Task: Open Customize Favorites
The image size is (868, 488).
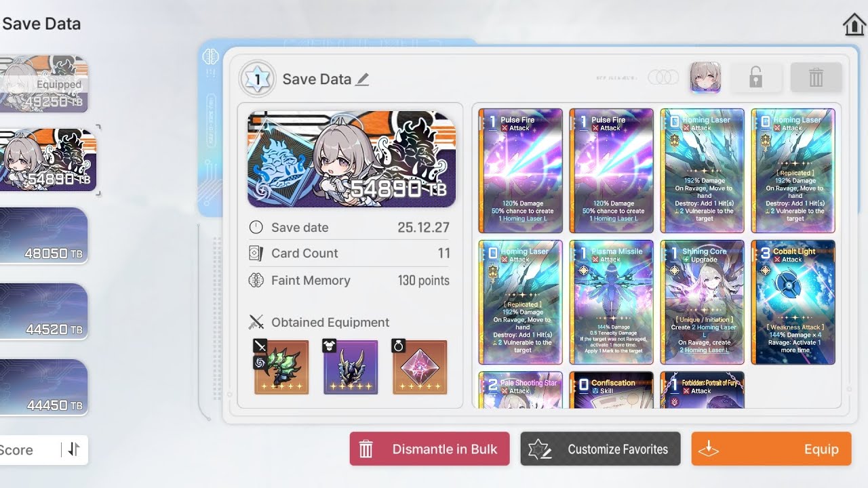Action: pos(600,449)
